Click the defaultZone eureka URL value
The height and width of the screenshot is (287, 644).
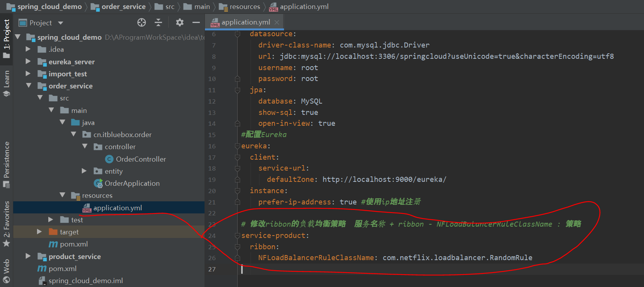coord(385,180)
